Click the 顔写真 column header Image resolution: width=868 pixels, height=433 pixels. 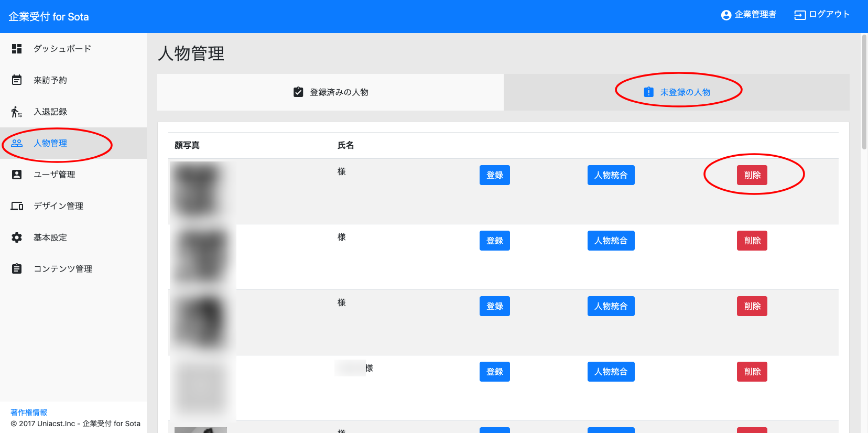point(187,145)
